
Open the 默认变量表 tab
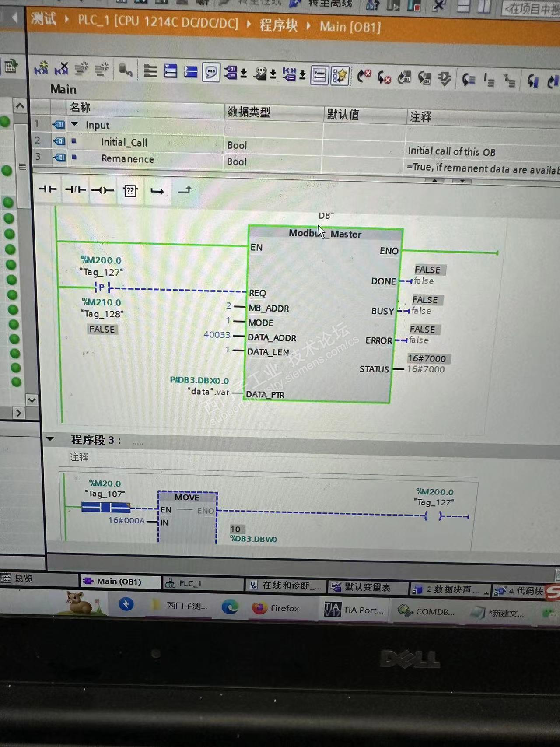(367, 587)
